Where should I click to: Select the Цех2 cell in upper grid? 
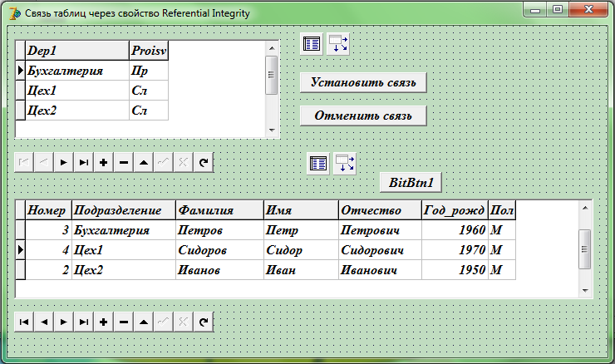tap(77, 111)
